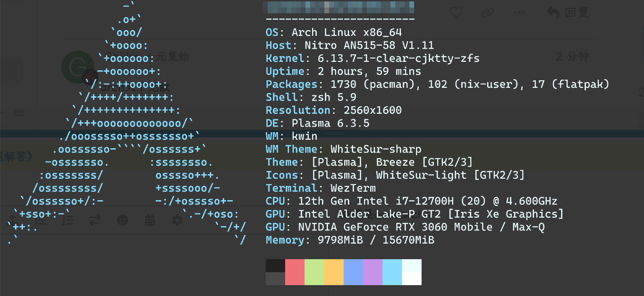Click '17 (flatpak)' in the Packages line
Viewport: 644px width, 296px height.
pos(570,85)
